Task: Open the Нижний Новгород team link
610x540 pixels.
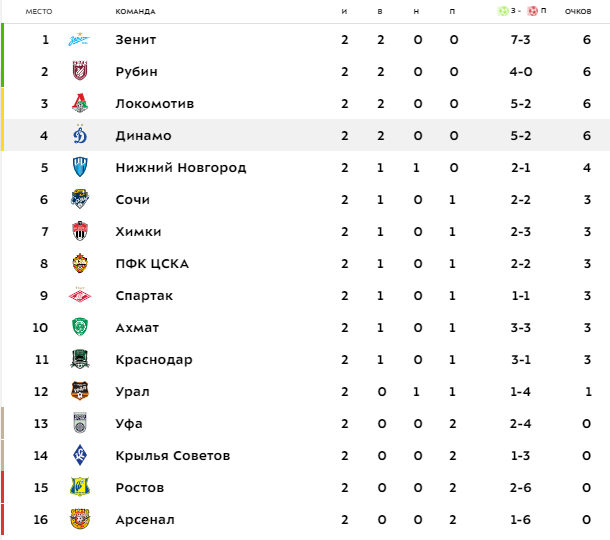Action: (180, 168)
